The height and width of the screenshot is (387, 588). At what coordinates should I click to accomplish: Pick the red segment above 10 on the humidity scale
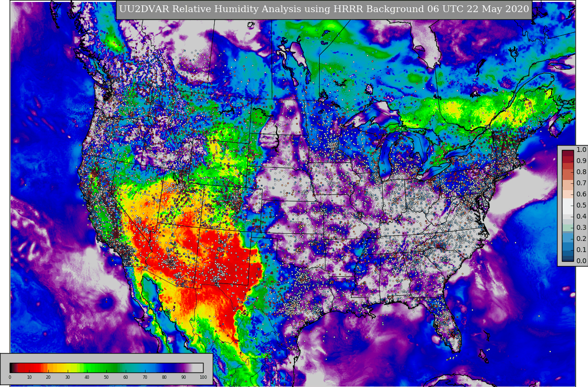[29, 368]
